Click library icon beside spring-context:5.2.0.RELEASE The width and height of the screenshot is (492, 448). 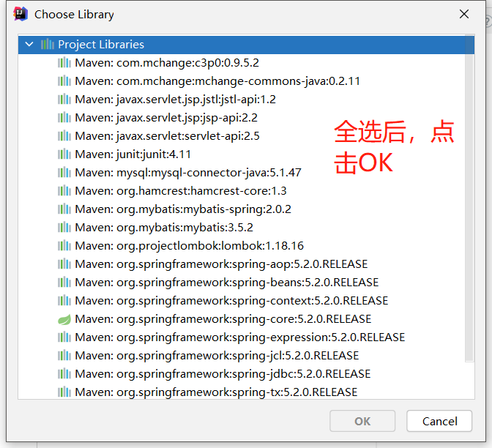[64, 301]
